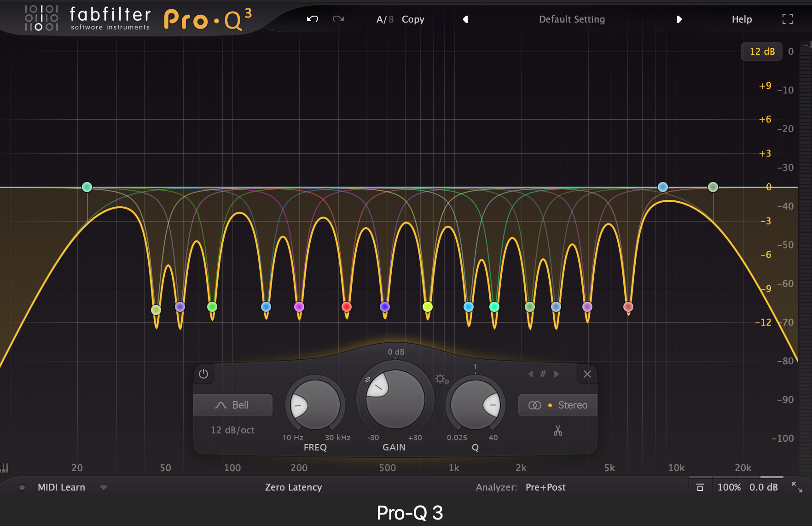Click the Undo arrow icon

(x=313, y=19)
